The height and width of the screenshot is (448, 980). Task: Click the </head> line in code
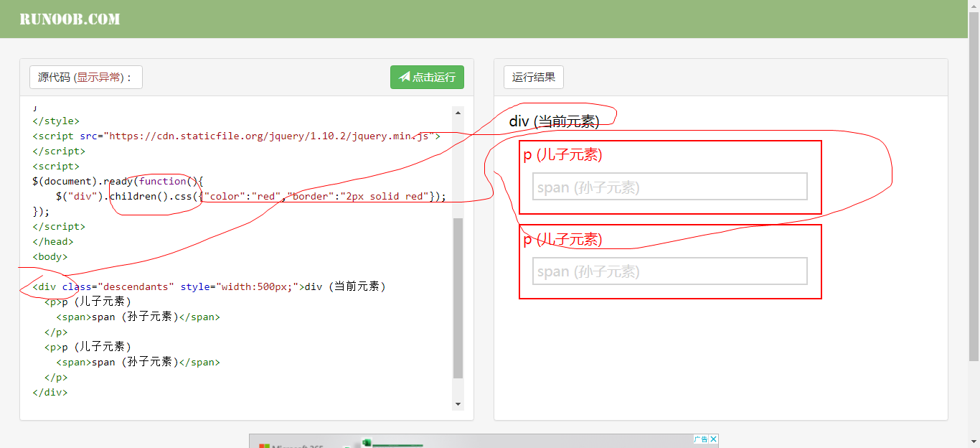(x=53, y=241)
